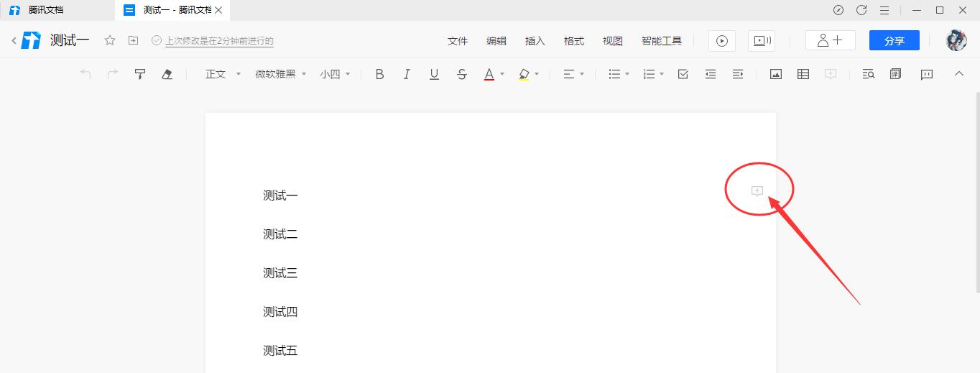
Task: Open the 智能工具 menu
Action: (x=662, y=41)
